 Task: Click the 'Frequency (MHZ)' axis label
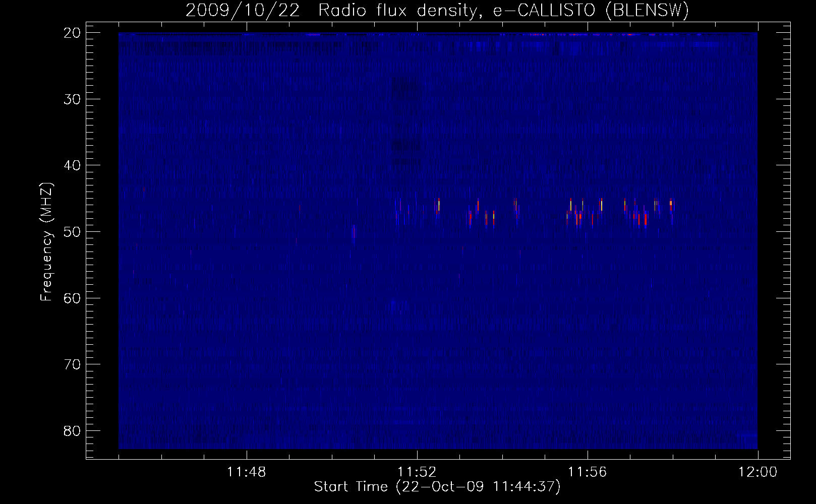(x=46, y=242)
